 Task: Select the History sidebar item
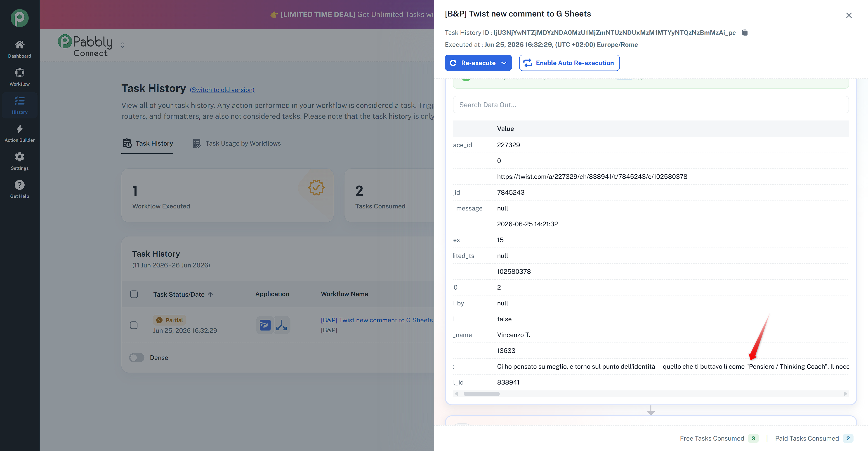coord(19,105)
